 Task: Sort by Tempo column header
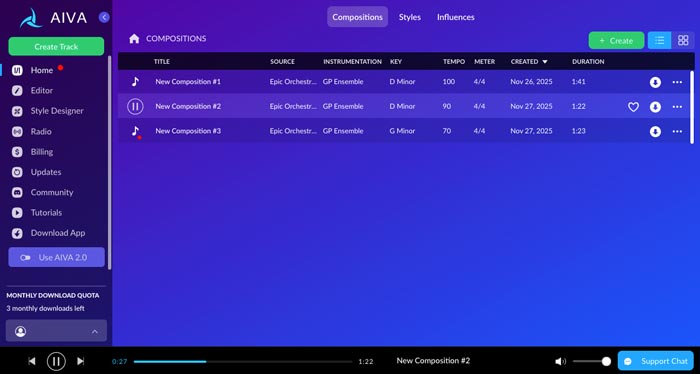click(x=454, y=62)
